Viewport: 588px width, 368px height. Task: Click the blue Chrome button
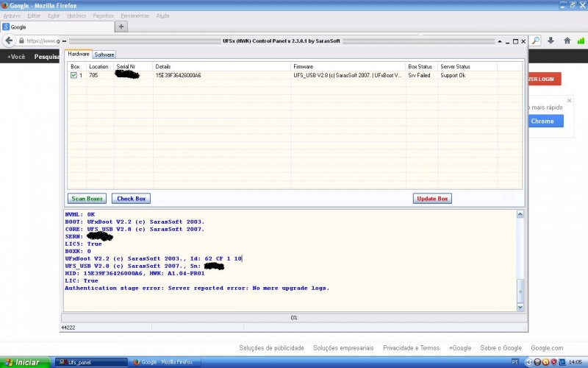(x=545, y=121)
